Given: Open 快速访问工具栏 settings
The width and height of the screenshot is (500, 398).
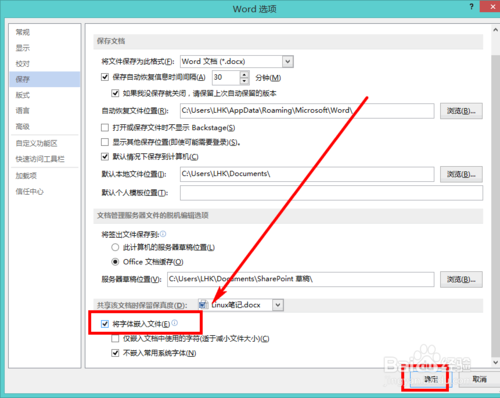Looking at the screenshot, I should pos(40,159).
